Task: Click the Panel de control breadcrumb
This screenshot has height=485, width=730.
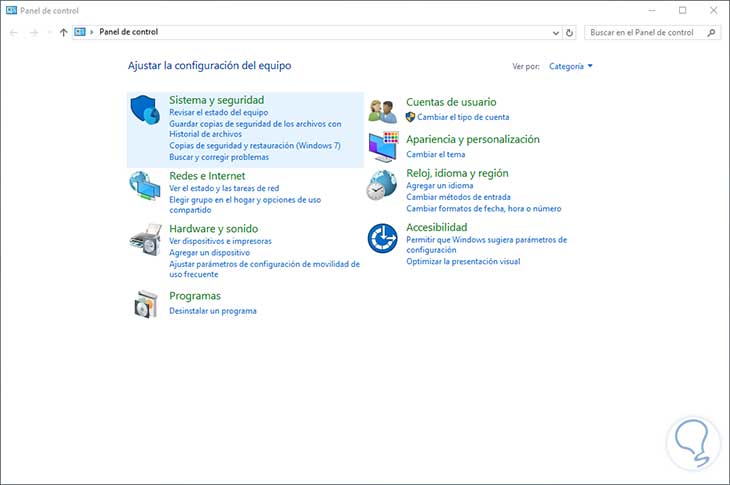Action: click(x=128, y=32)
